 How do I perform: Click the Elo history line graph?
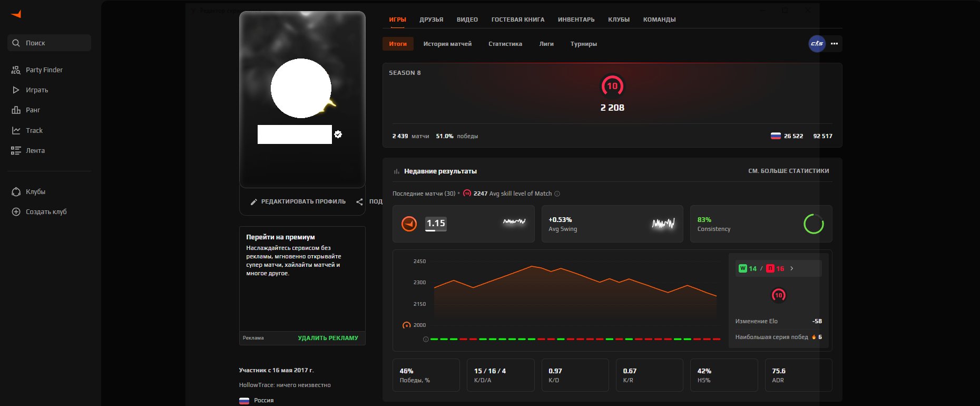[x=575, y=293]
